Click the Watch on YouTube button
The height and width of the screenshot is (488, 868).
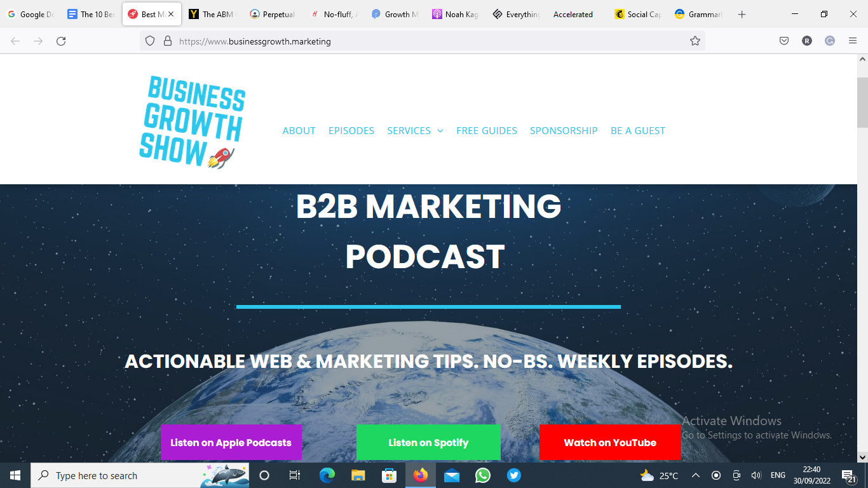tap(610, 442)
